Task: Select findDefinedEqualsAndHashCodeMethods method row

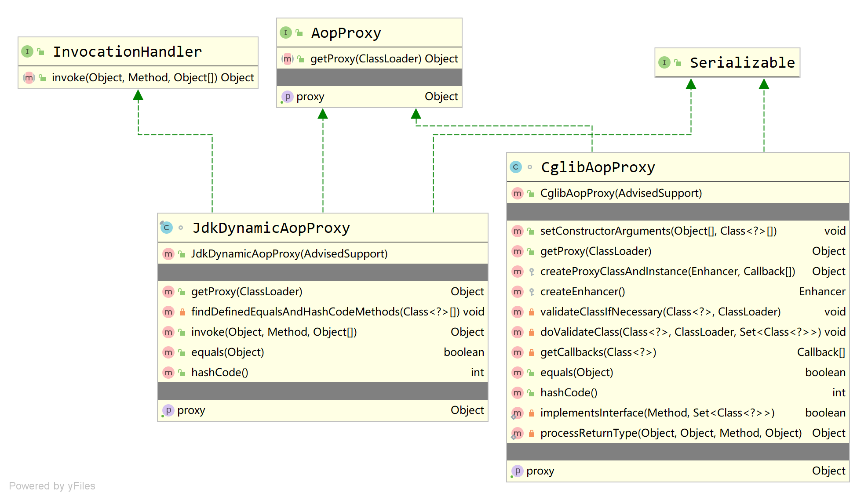Action: (x=323, y=312)
